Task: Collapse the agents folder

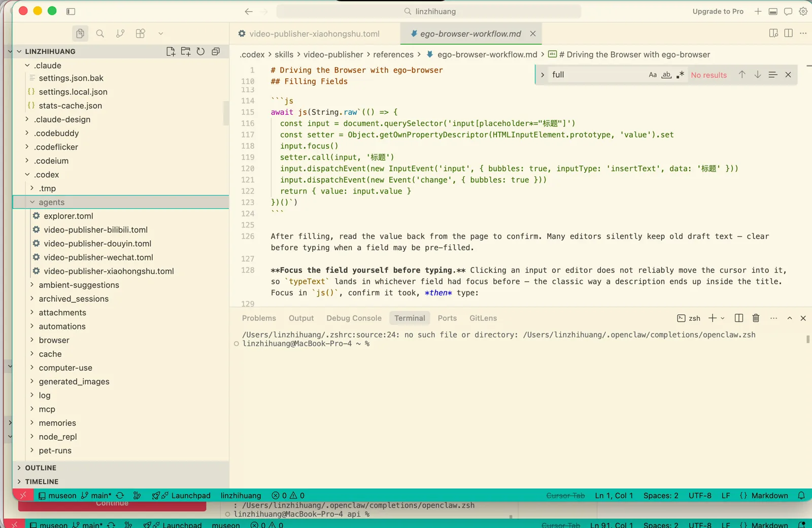Action: (32, 202)
